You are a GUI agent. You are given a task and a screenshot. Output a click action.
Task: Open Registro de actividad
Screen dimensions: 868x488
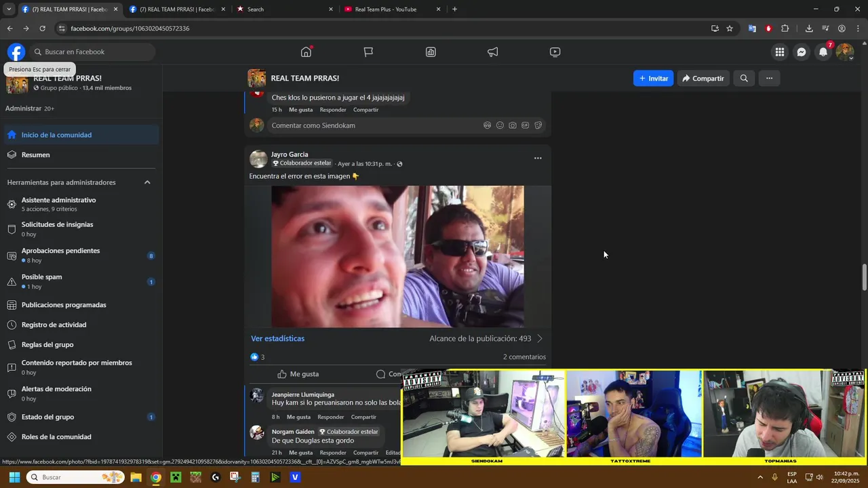[x=81, y=325]
